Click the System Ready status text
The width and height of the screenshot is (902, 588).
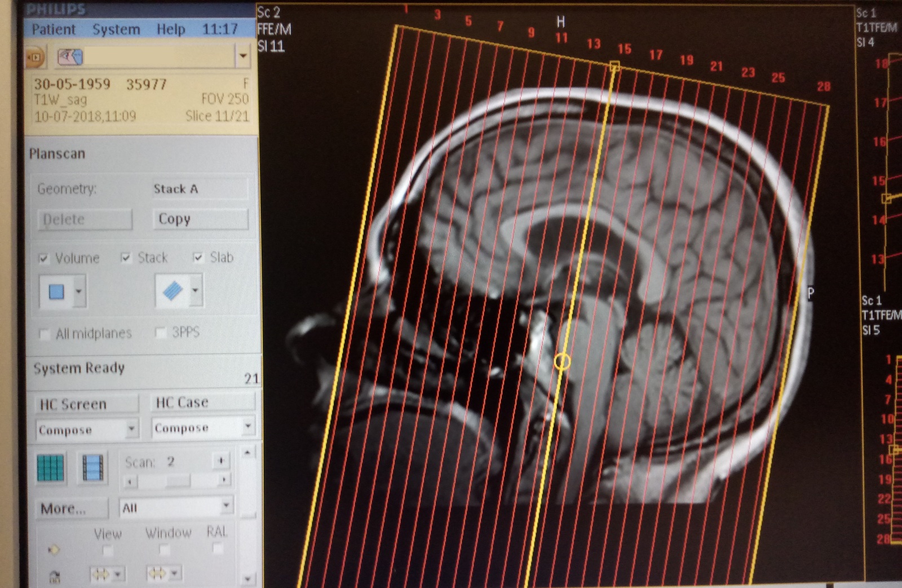(x=79, y=368)
